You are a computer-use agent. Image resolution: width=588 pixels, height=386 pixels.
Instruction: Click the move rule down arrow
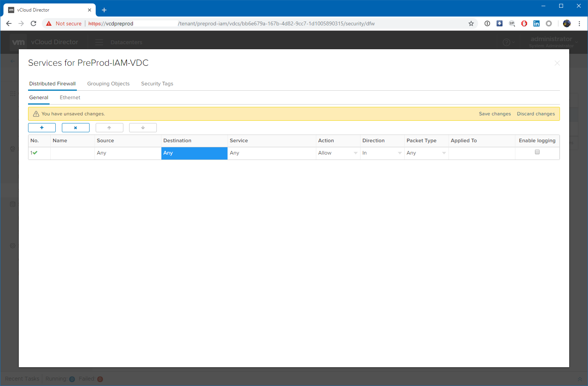click(143, 128)
